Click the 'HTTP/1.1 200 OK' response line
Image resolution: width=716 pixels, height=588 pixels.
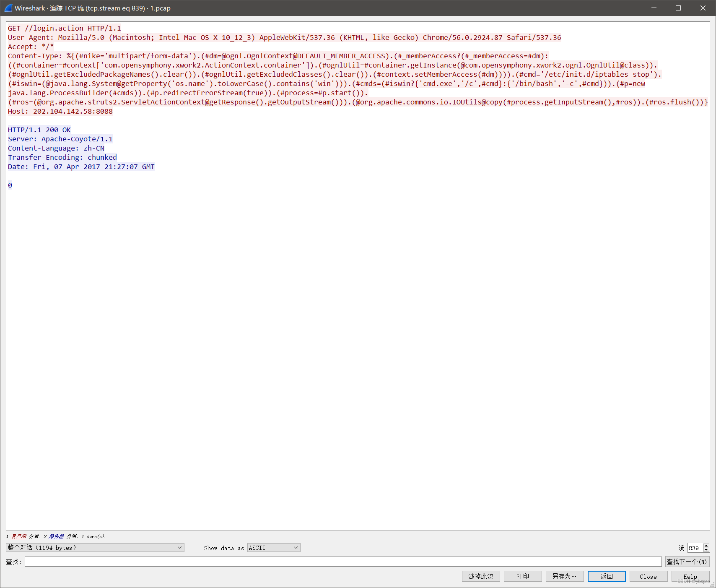39,130
